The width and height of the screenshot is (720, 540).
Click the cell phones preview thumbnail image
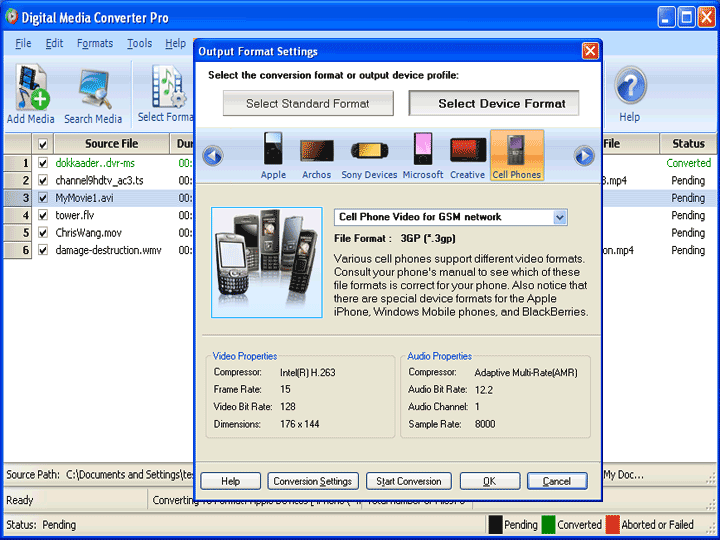click(267, 262)
